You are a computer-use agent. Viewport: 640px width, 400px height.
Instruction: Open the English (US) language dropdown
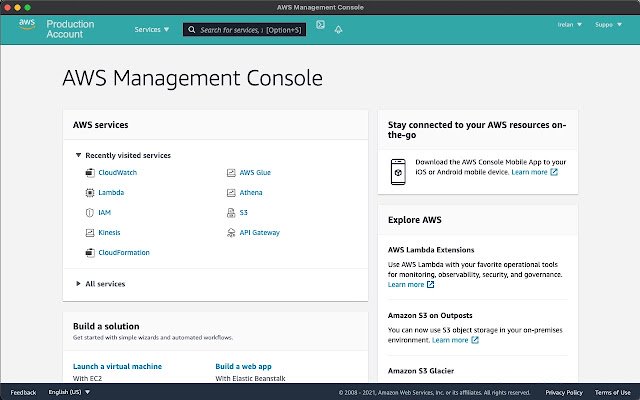point(69,392)
